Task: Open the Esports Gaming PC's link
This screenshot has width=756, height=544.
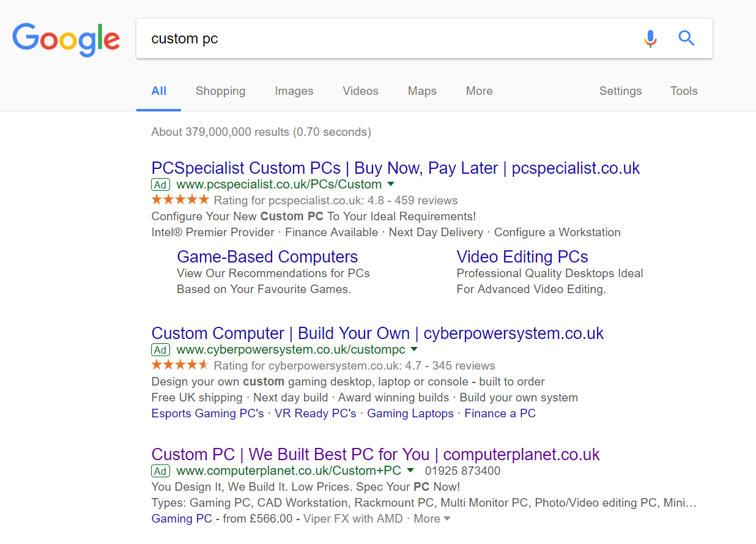Action: [x=207, y=413]
